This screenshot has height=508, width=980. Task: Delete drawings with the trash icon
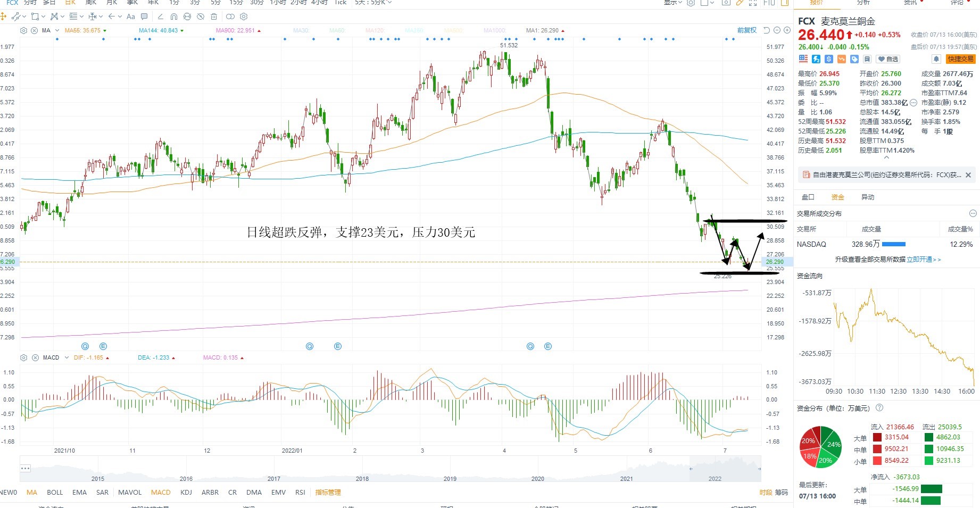214,16
